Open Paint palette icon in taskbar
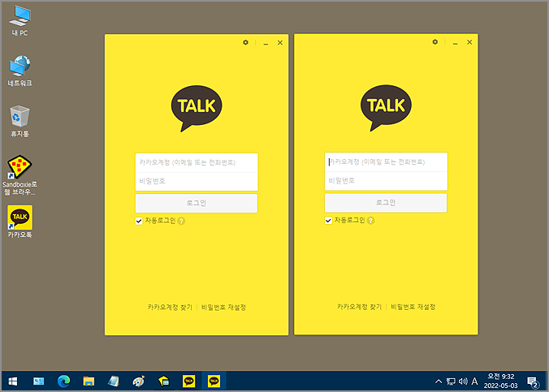This screenshot has height=392, width=549. pos(139,381)
